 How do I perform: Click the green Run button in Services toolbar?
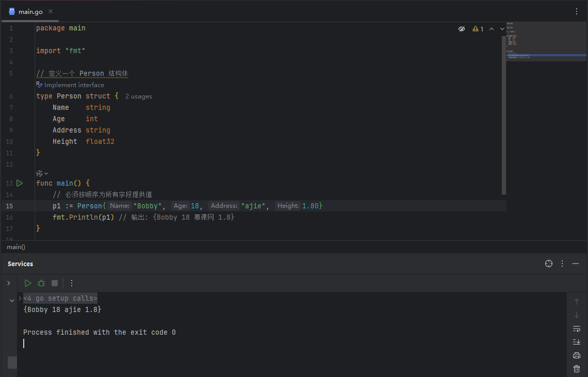pyautogui.click(x=28, y=283)
